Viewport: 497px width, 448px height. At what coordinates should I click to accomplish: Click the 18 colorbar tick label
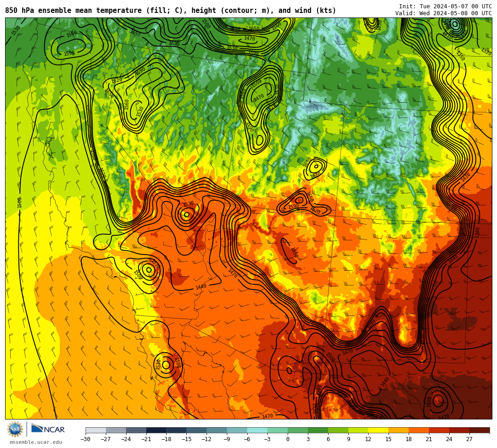coord(409,439)
